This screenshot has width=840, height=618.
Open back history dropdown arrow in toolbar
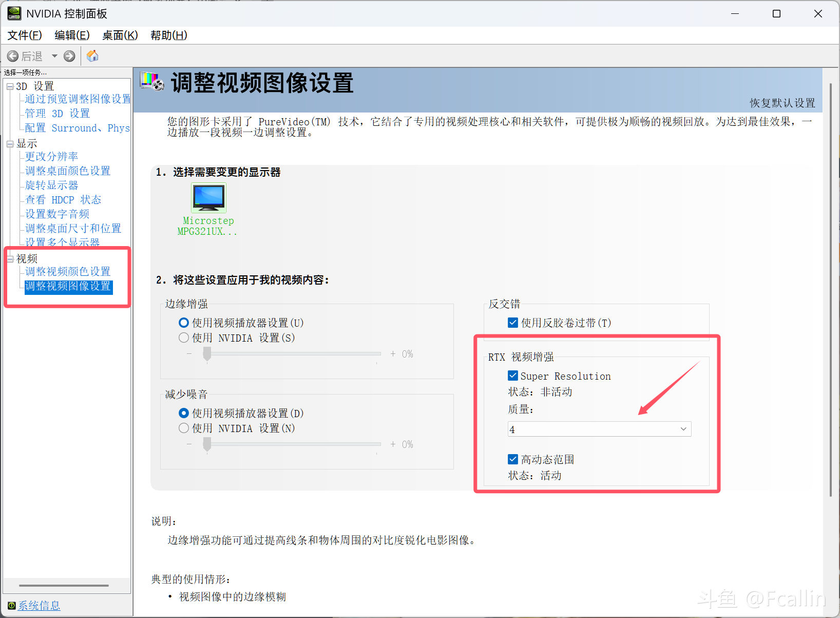pyautogui.click(x=54, y=56)
